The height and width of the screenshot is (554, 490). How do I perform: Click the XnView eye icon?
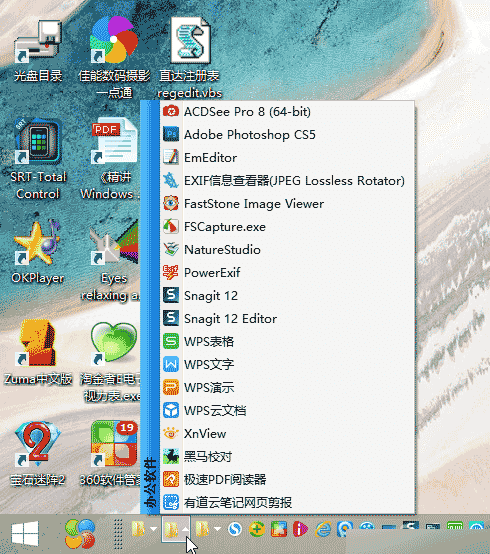(x=171, y=434)
